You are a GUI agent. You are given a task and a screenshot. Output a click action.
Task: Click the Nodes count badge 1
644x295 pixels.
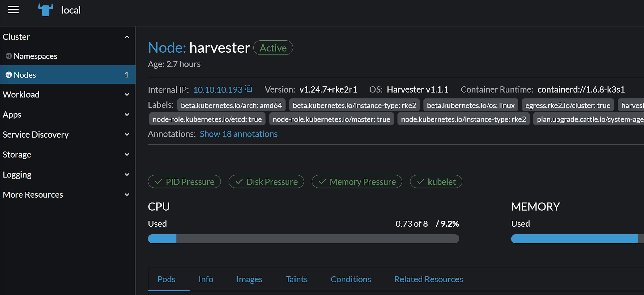coord(127,75)
